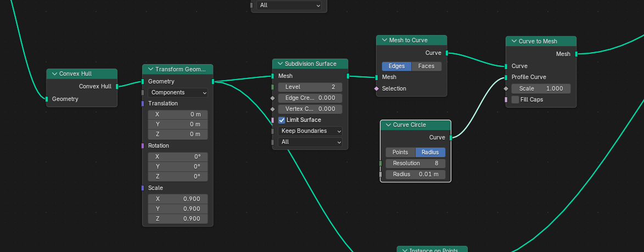Click Subdivision Surface Mesh output socket

[348, 76]
